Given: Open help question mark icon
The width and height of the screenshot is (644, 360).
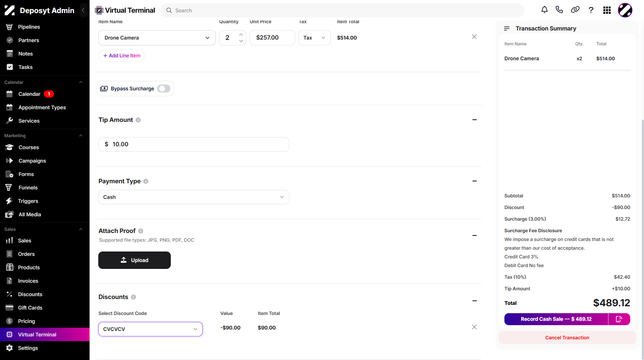Looking at the screenshot, I should tap(591, 10).
